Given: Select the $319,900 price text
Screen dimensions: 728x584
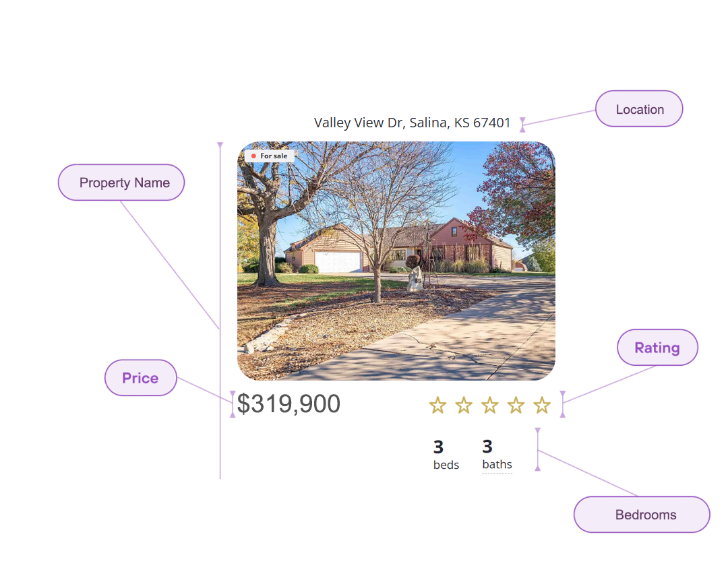Looking at the screenshot, I should 289,404.
